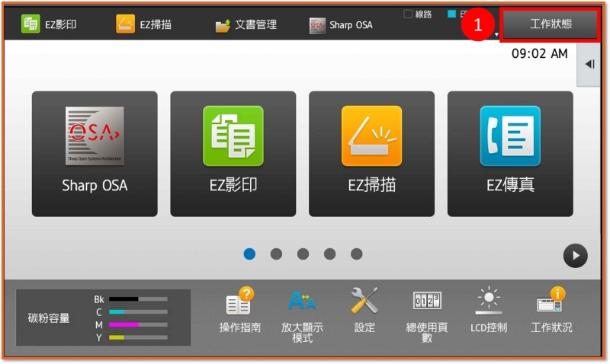Open 文書管理 from the top bar
This screenshot has height=364, width=610.
coord(246,25)
